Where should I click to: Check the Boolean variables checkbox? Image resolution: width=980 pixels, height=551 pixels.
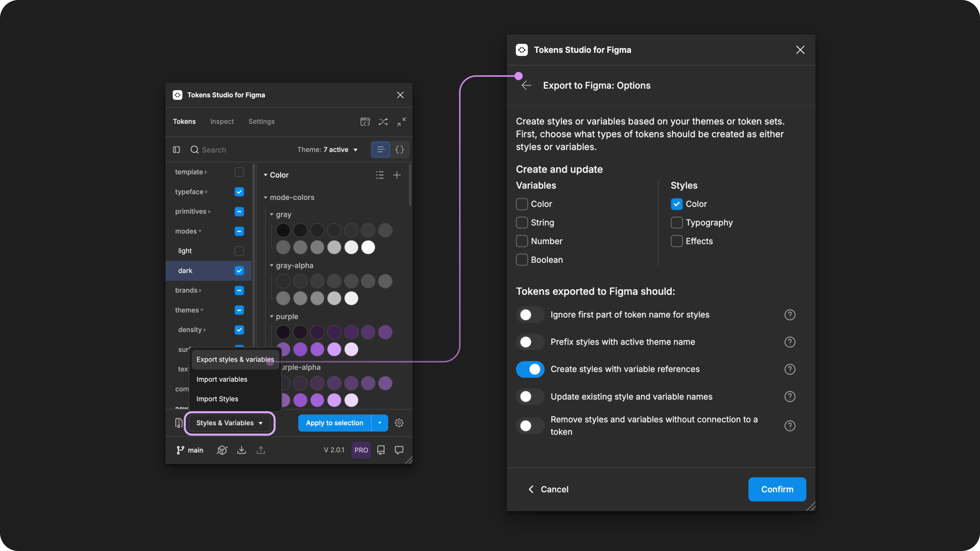522,260
